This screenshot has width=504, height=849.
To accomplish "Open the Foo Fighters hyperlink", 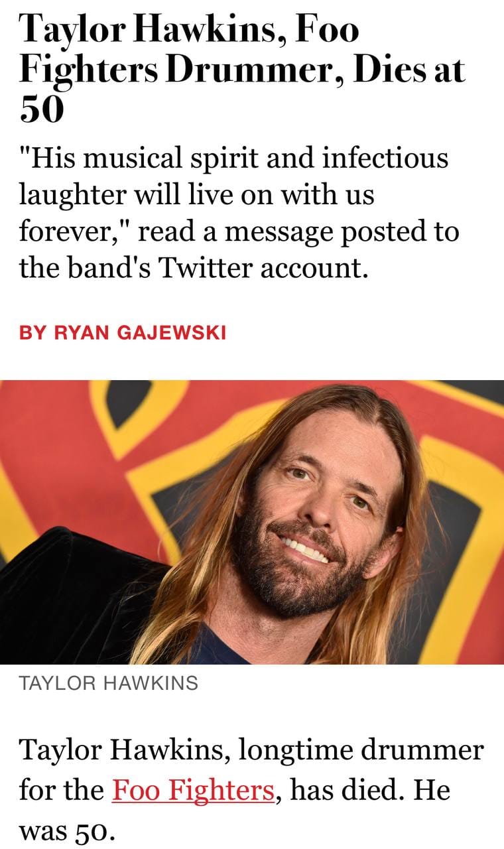I will coord(192,790).
